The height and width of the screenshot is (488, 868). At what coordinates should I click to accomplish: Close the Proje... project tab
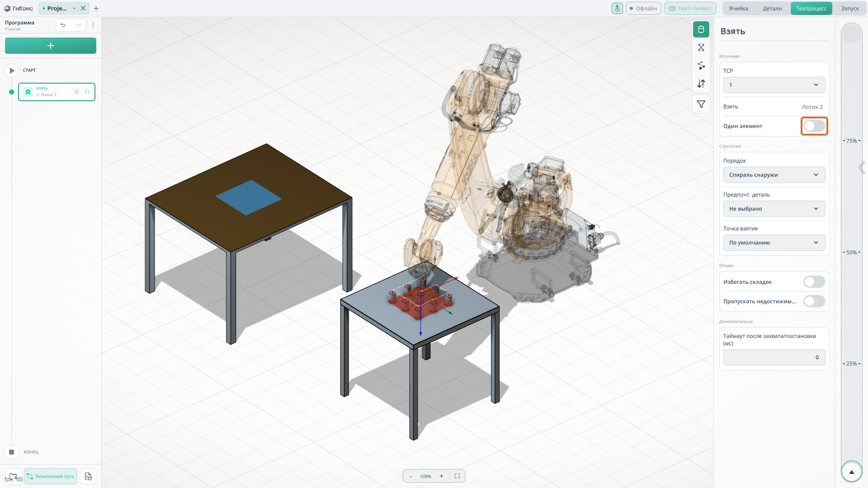(83, 8)
